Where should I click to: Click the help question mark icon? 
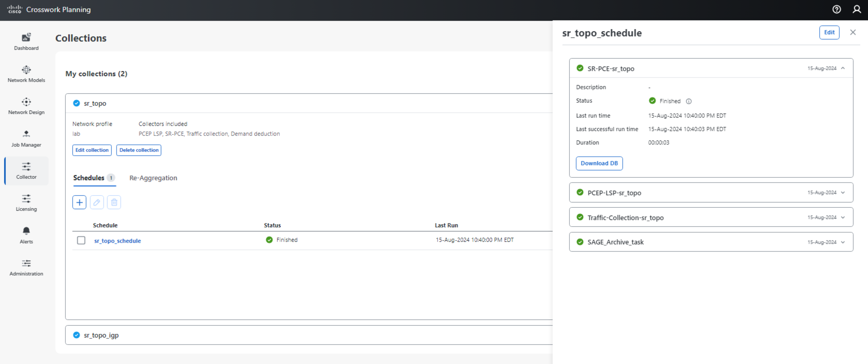click(x=836, y=10)
